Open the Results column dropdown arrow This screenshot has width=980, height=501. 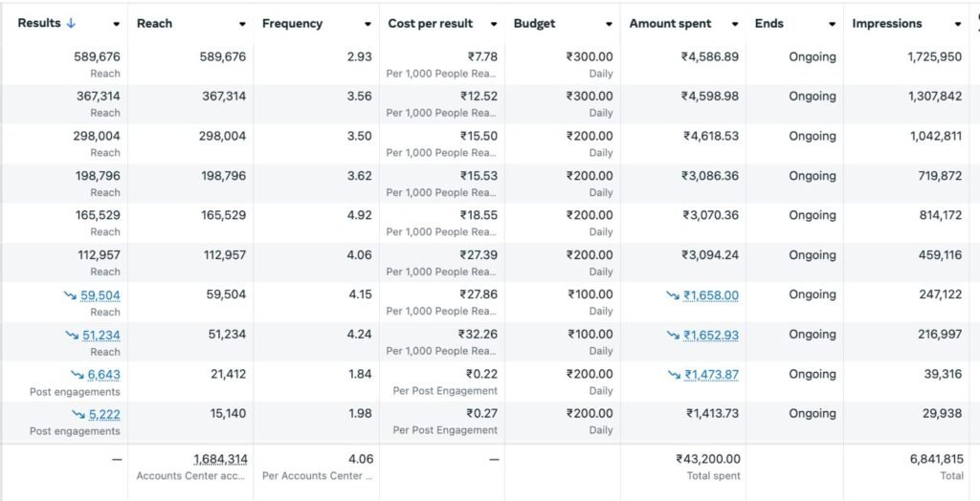click(x=117, y=24)
